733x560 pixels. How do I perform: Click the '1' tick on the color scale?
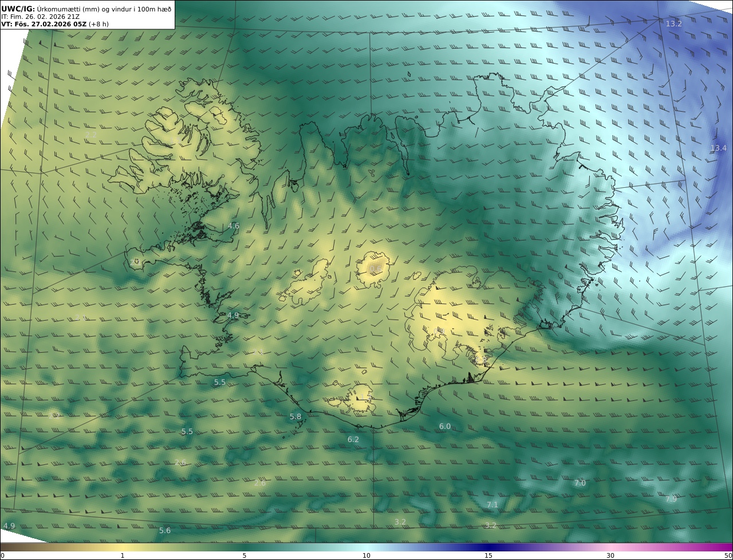coord(123,555)
